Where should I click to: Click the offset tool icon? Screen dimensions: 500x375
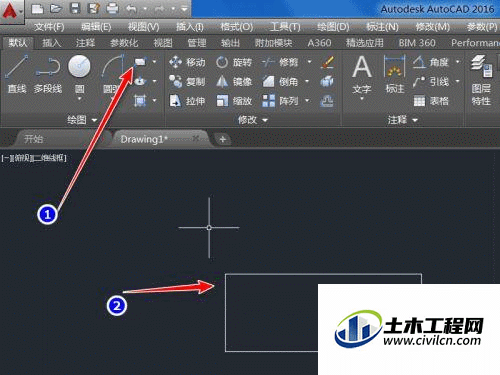(327, 101)
